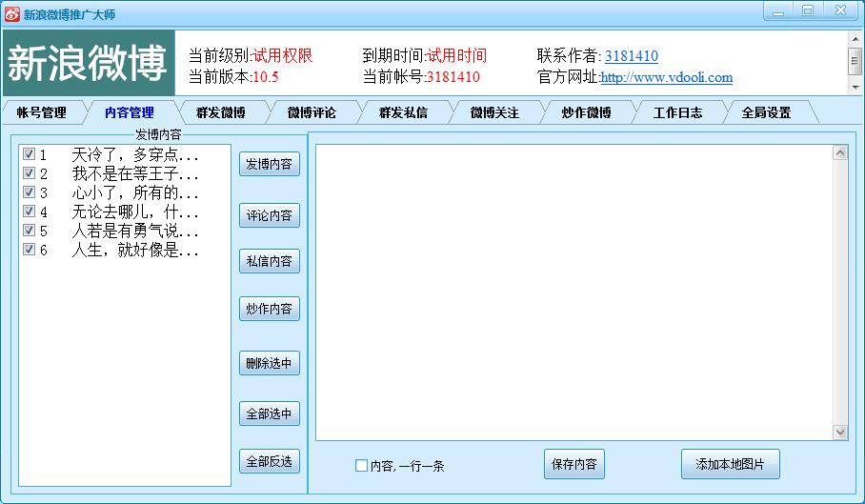Click the 添加本地图片 button

click(731, 464)
